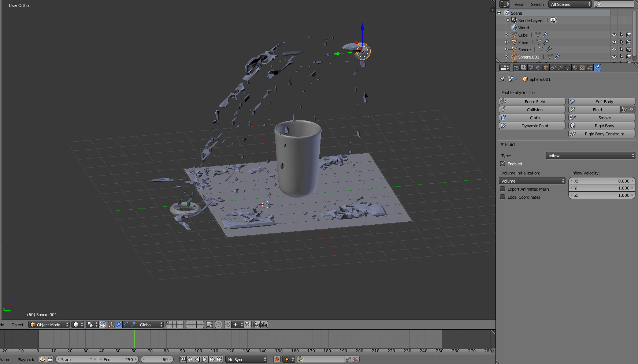Enable Export Animated Mesh checkbox
Screen dimensions: 638x364
tap(503, 189)
